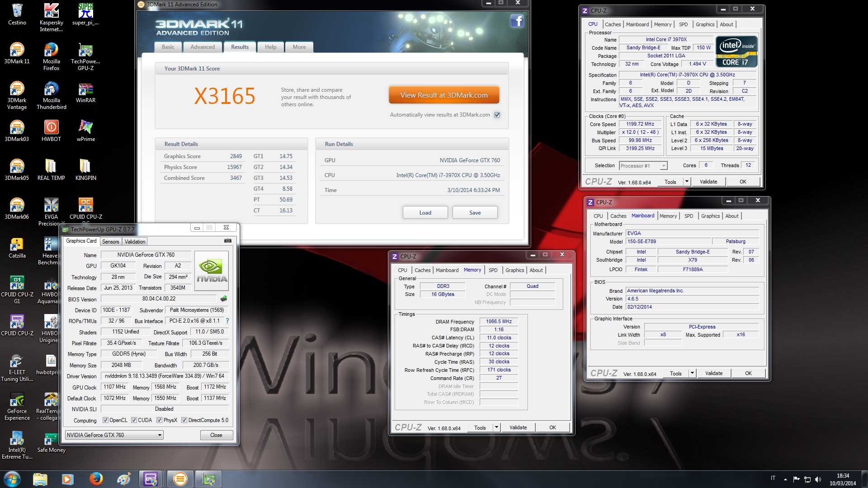This screenshot has height=488, width=868.
Task: Launch the Catzilla desktop icon
Action: (17, 247)
